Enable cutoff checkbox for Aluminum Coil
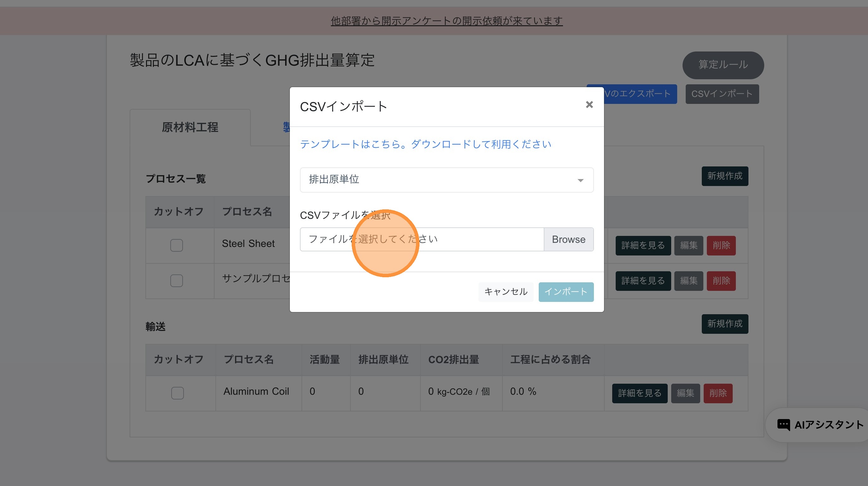Image resolution: width=868 pixels, height=486 pixels. click(x=177, y=393)
